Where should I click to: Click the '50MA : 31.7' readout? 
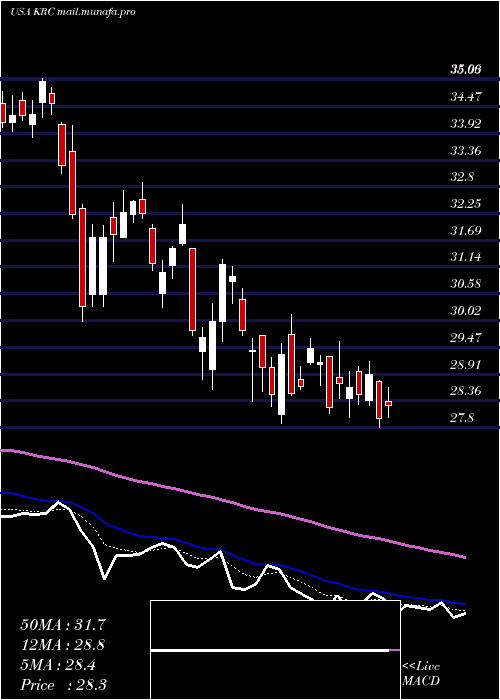[62, 625]
